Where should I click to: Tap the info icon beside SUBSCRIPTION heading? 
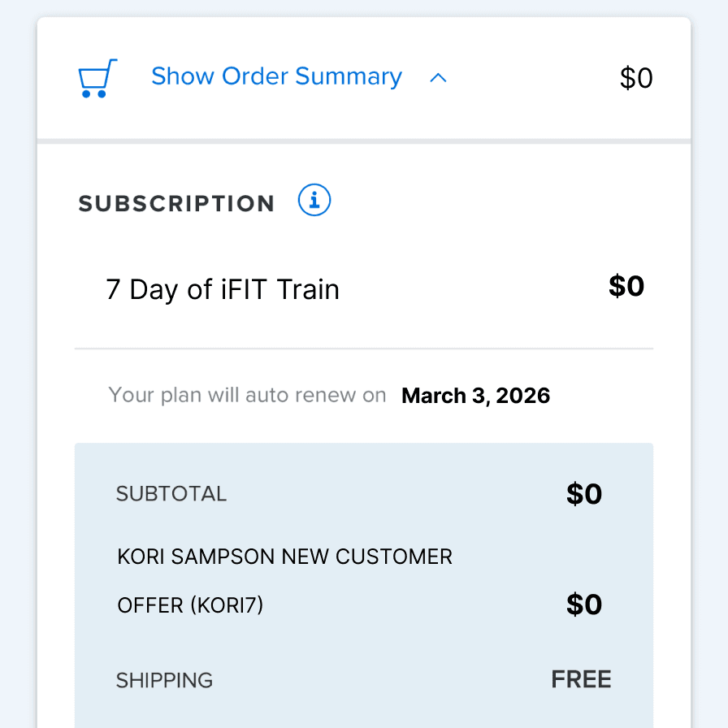click(x=314, y=200)
